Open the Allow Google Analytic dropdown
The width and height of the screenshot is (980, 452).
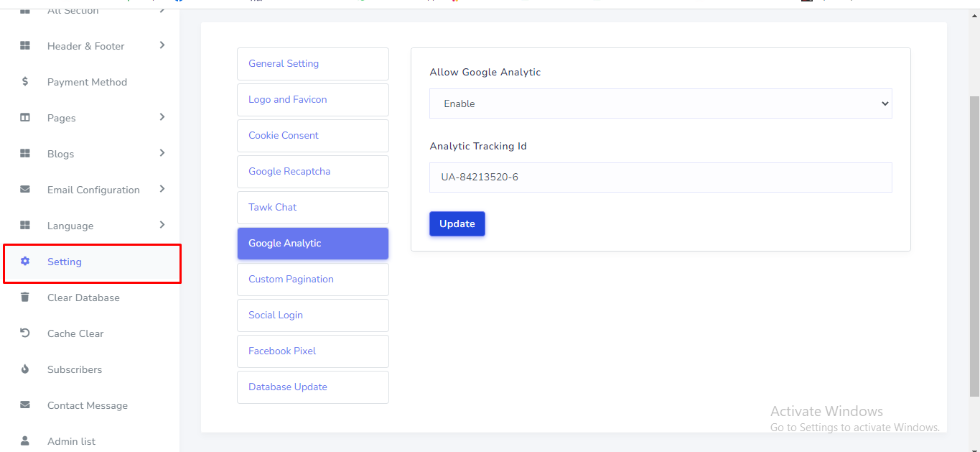point(660,103)
